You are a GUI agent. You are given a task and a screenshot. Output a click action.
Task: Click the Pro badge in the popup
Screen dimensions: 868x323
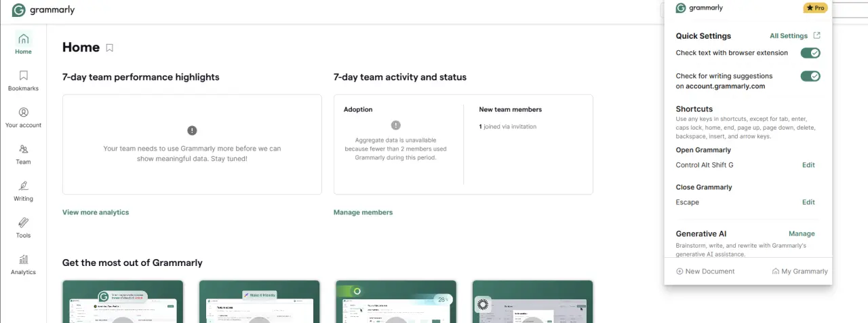(x=816, y=8)
